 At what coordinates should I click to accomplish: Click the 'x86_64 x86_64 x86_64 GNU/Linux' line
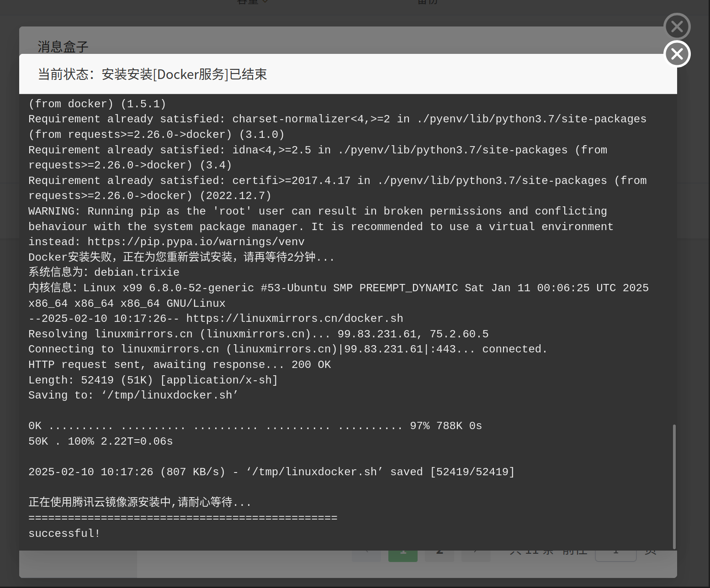(x=127, y=303)
